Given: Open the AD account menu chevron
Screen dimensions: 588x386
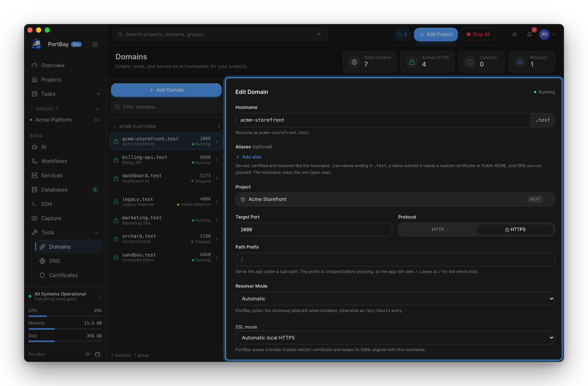Looking at the screenshot, I should tap(554, 35).
